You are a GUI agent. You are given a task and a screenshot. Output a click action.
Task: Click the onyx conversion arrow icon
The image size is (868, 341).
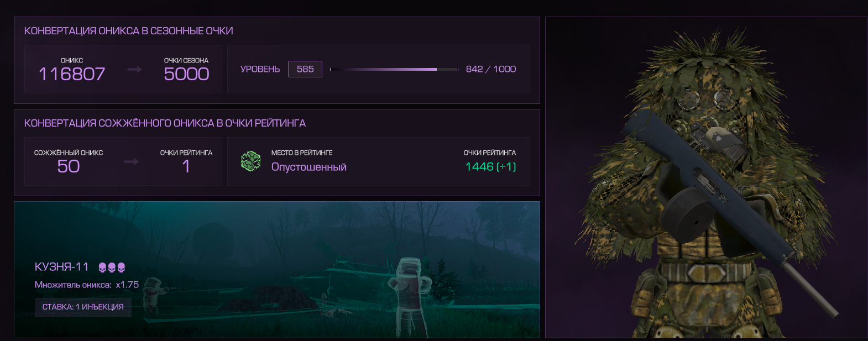(x=135, y=70)
